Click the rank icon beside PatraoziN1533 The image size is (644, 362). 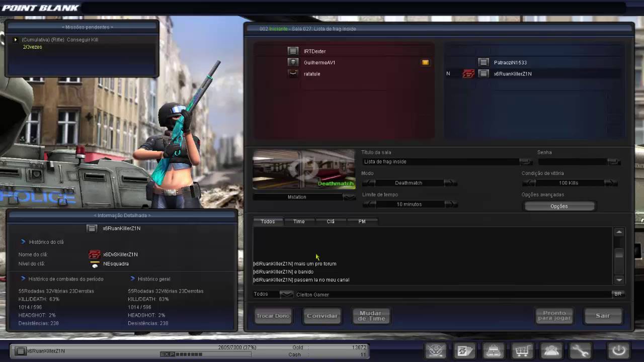[484, 62]
